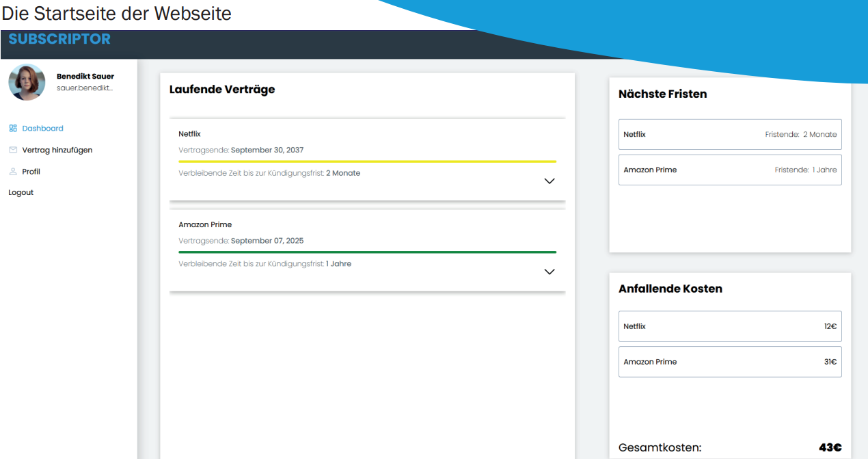Click the Netflix title in Laufende Verträge

(x=189, y=134)
